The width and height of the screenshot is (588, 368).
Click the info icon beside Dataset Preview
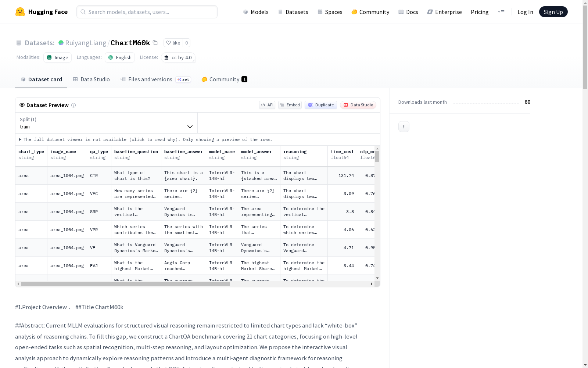pyautogui.click(x=73, y=105)
